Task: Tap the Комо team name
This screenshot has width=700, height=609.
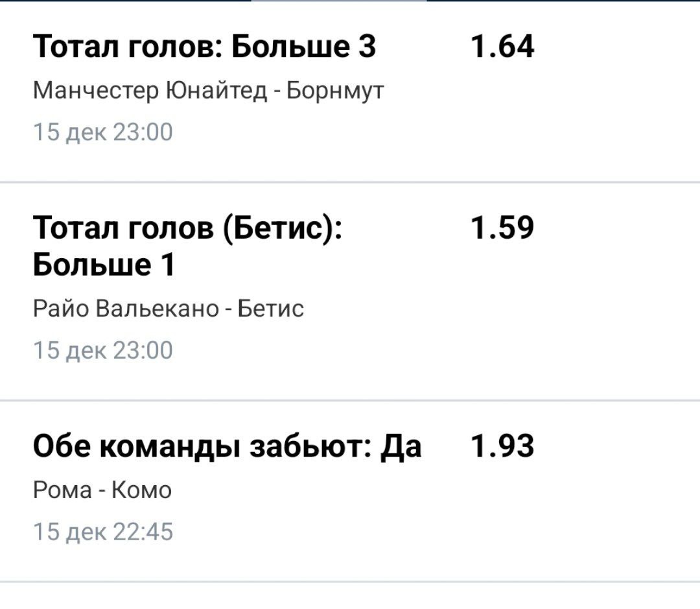Action: click(141, 490)
